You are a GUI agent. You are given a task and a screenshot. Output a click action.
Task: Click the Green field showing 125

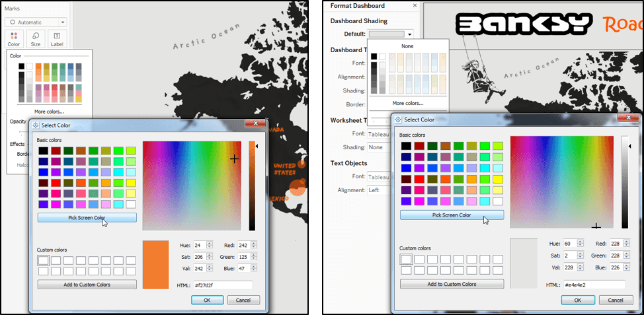point(244,257)
